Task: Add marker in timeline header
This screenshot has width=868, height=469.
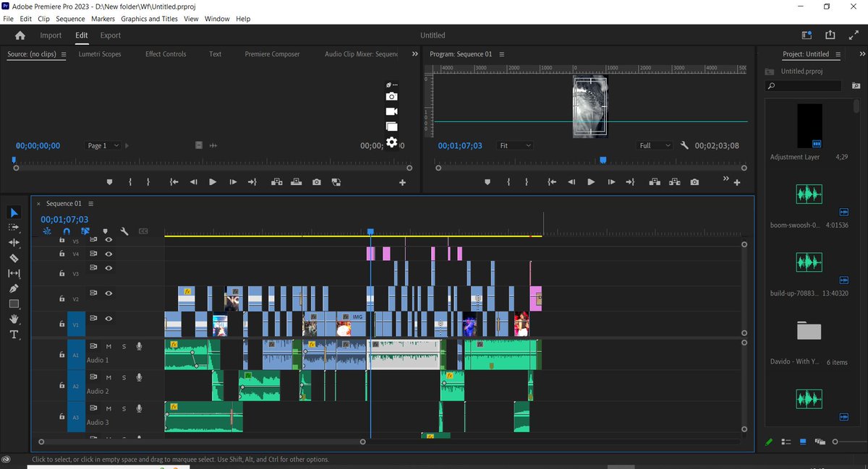Action: pos(105,231)
